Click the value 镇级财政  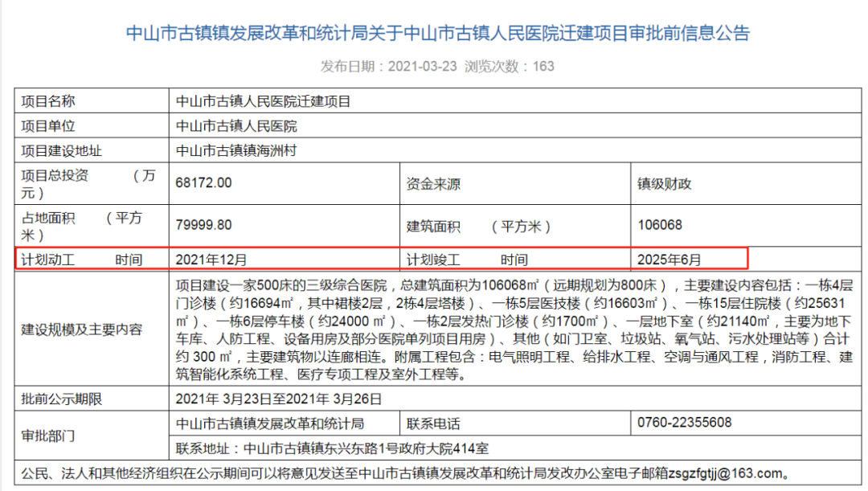[x=665, y=184]
